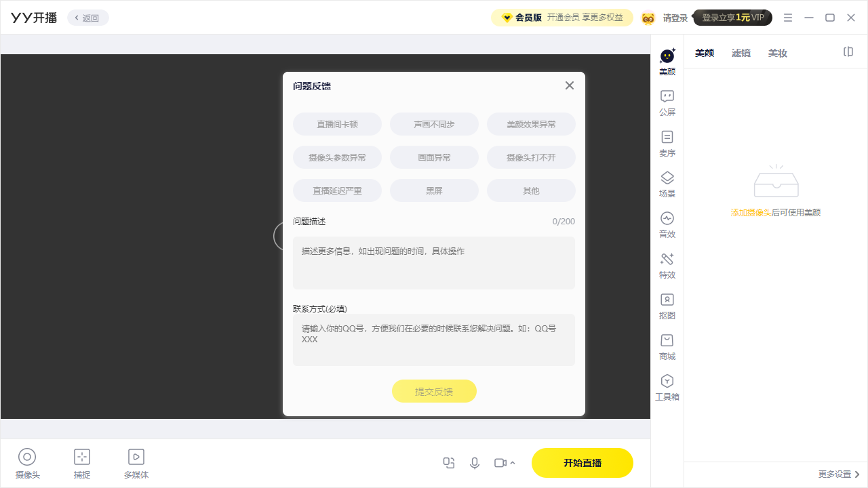This screenshot has height=488, width=868.
Task: Click the 问题描述 description text field
Action: [x=434, y=263]
